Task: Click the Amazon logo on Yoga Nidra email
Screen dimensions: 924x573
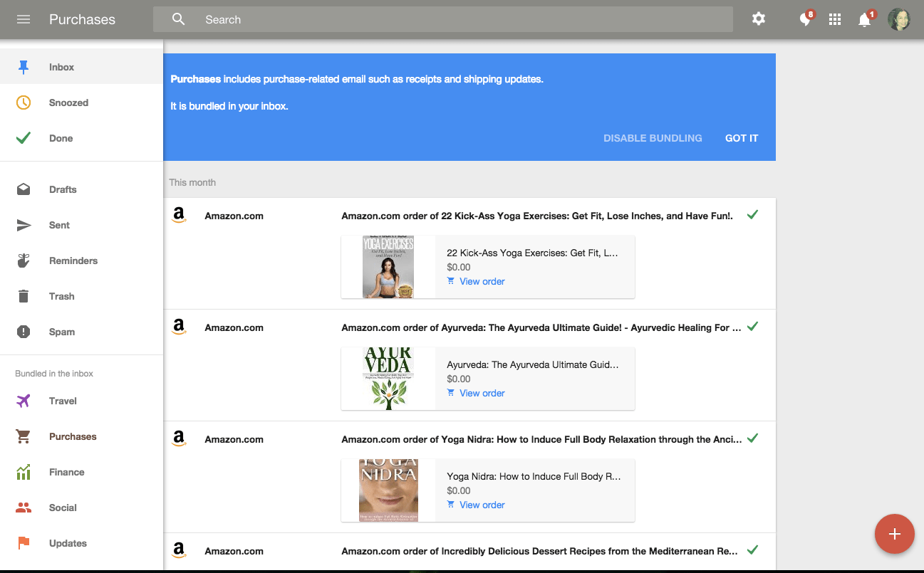Action: click(179, 439)
